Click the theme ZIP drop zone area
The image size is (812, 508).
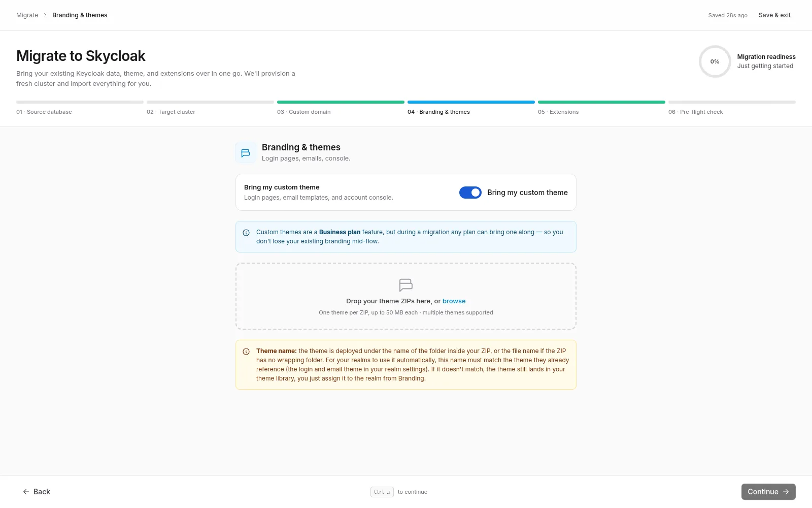pyautogui.click(x=406, y=296)
